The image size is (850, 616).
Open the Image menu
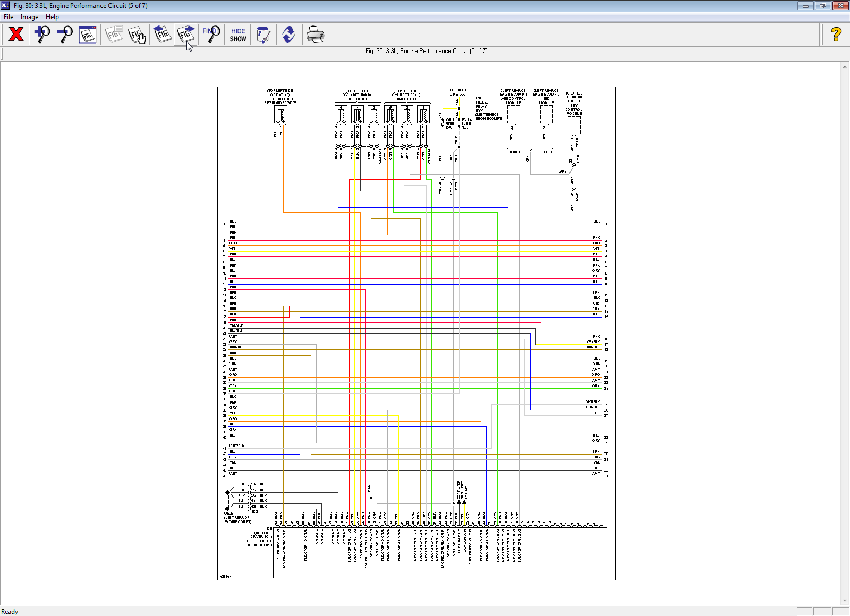29,17
